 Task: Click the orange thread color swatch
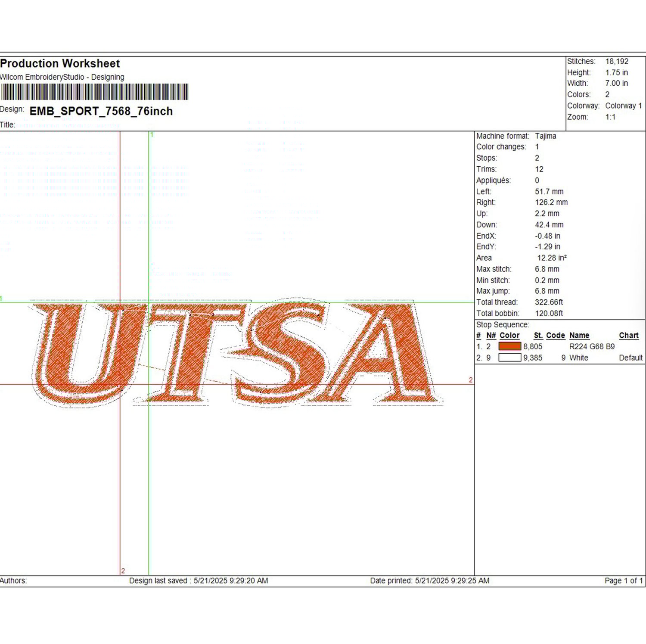click(509, 346)
